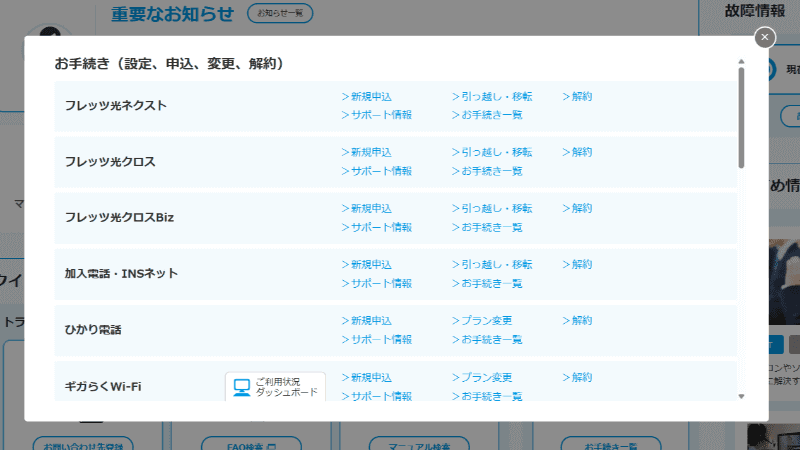Open 引っ越し・移転 for フレッツ光ネクスト

[x=492, y=96]
